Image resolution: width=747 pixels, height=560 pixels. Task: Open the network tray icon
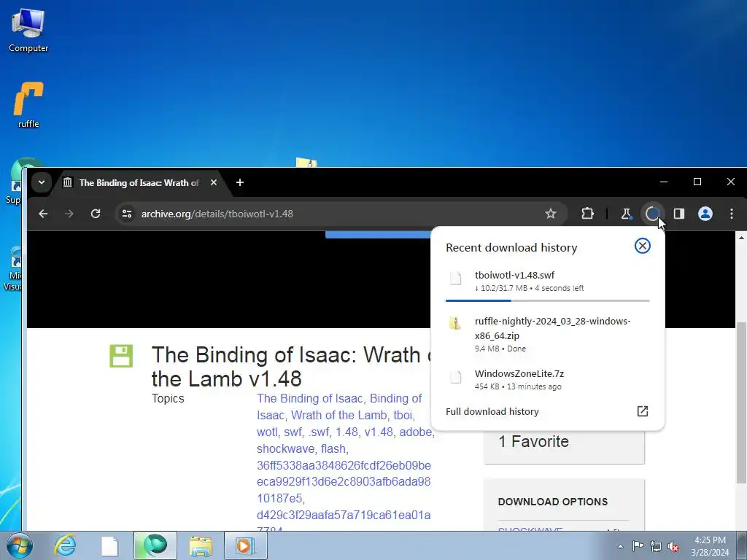click(656, 546)
